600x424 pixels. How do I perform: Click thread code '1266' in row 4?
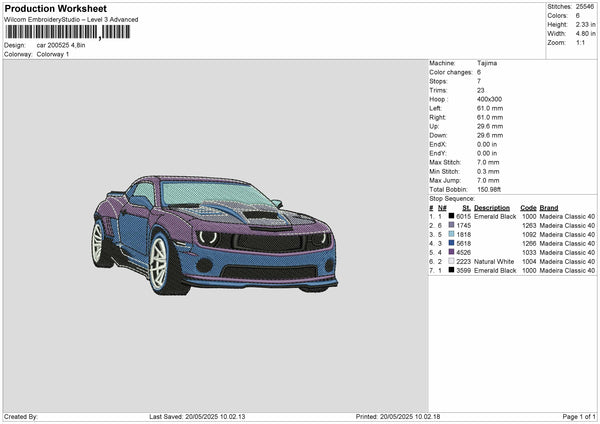[529, 244]
